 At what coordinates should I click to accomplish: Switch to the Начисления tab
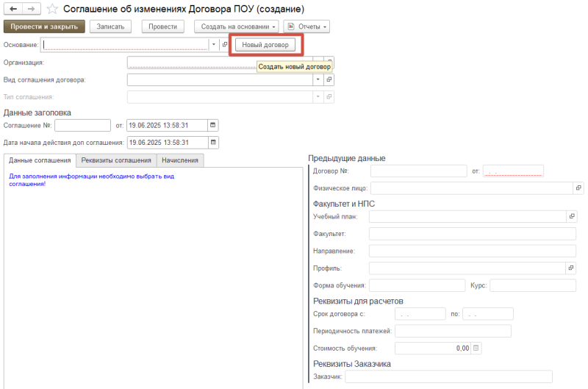pos(180,160)
